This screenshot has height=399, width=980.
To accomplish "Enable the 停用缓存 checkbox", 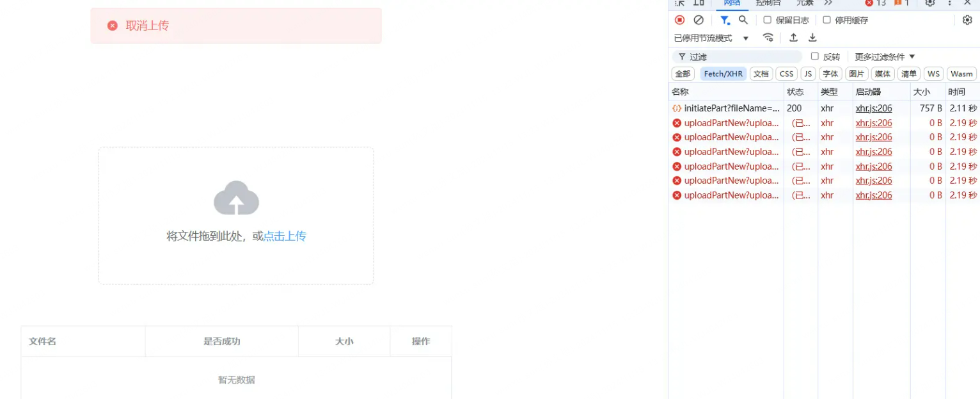I will (x=826, y=20).
